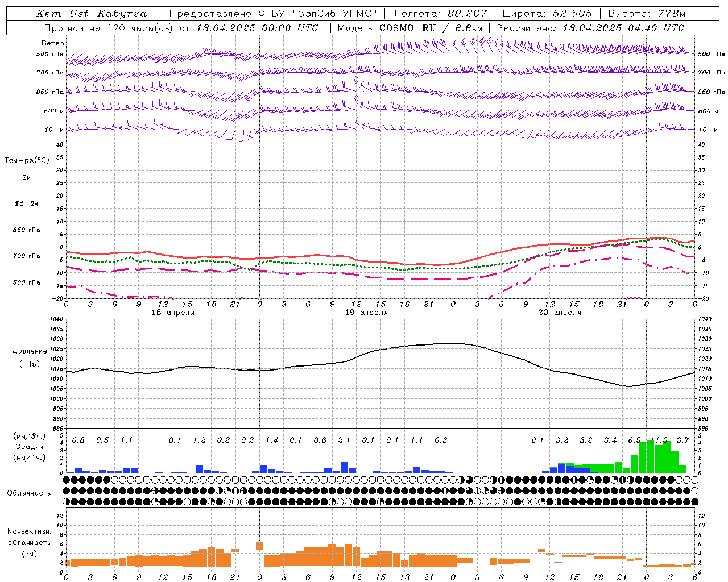This screenshot has height=582, width=728.
Task: Click the 'Конвективн.' convective cloud label
Action: point(29,531)
